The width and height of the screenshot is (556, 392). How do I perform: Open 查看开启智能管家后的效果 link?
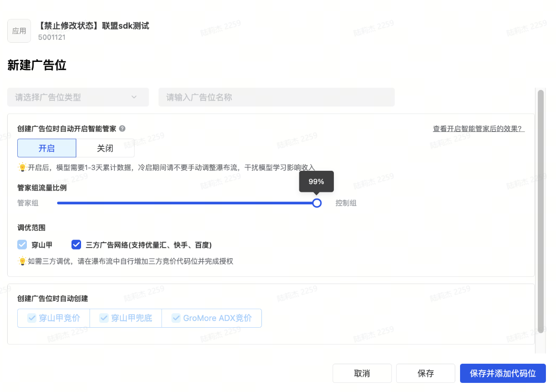pyautogui.click(x=478, y=129)
